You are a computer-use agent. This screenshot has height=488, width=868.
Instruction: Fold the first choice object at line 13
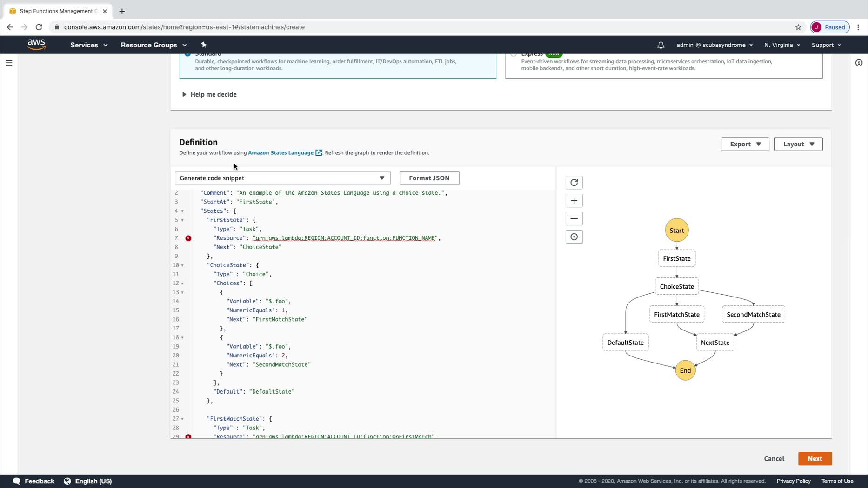click(x=182, y=292)
